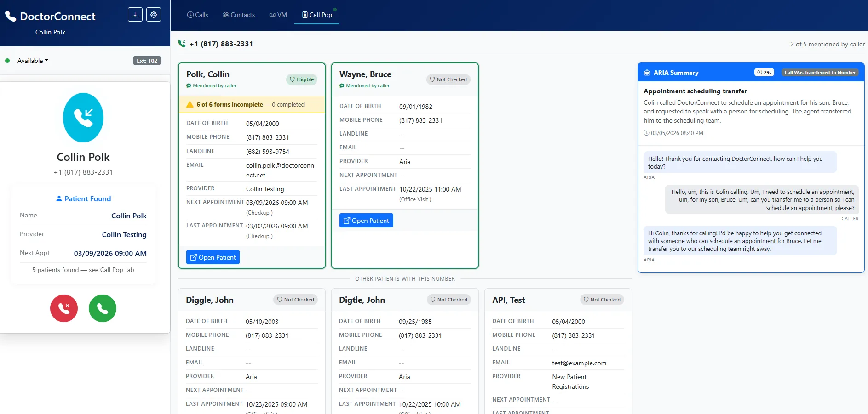Click Digtle, John card title
This screenshot has height=414, width=868.
tap(362, 300)
